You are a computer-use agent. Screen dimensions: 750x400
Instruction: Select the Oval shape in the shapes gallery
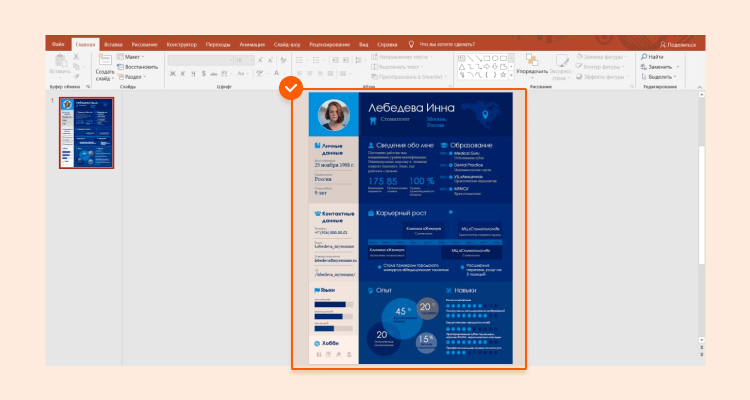[x=495, y=58]
